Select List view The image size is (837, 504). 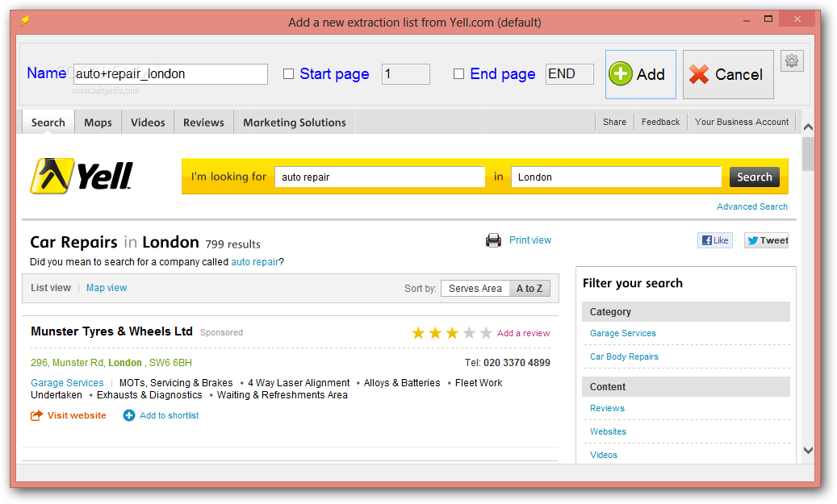click(51, 287)
